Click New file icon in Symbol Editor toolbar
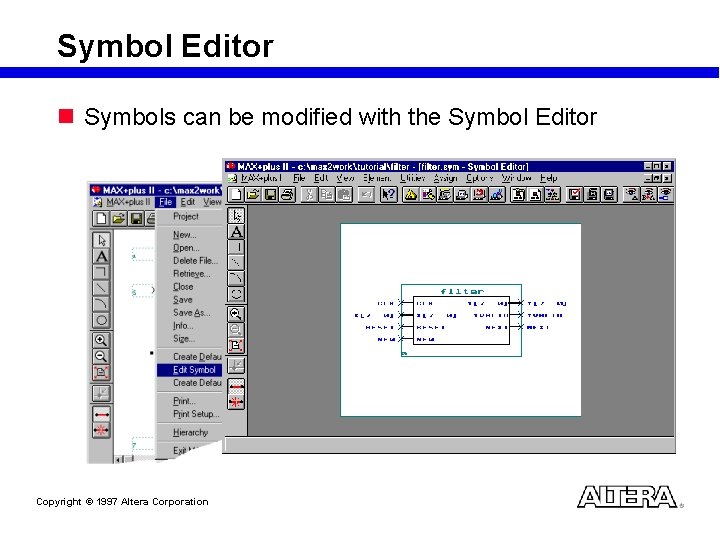720x540 pixels. pos(236,195)
